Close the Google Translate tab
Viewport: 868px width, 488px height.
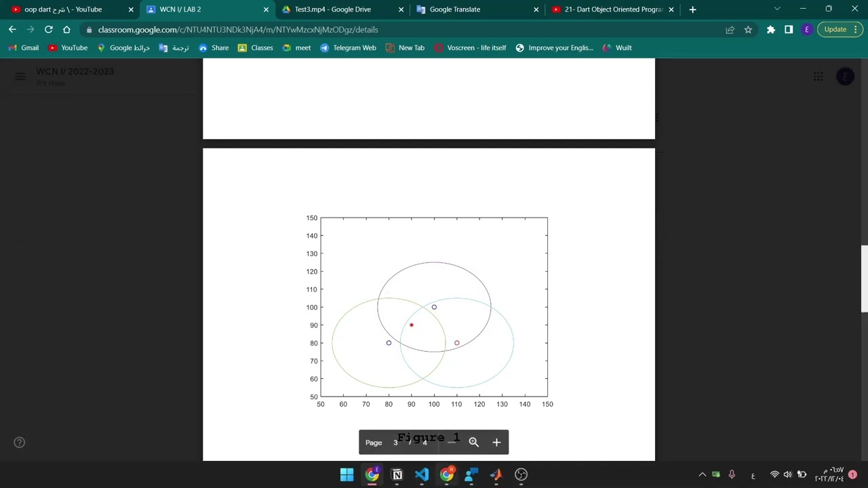[536, 9]
